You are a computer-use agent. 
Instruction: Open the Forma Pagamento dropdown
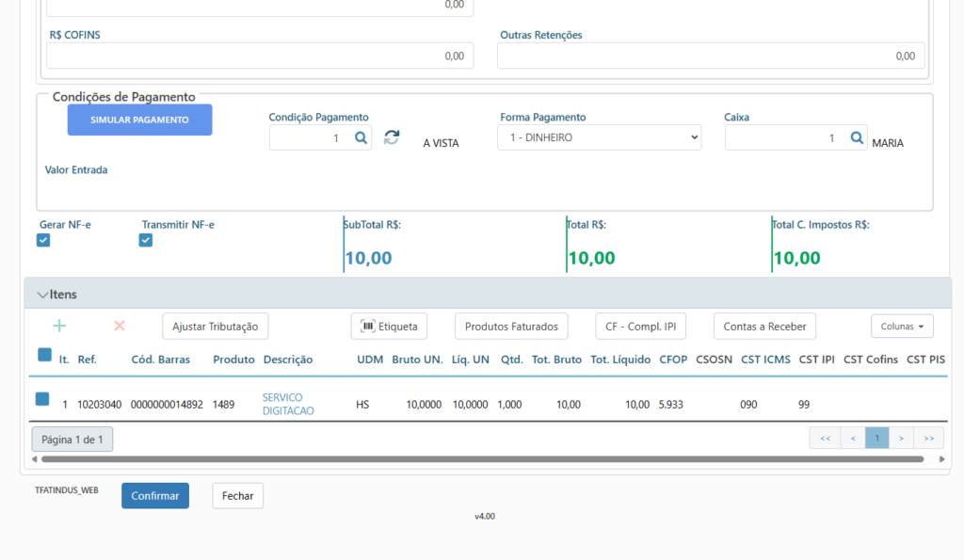(x=599, y=137)
